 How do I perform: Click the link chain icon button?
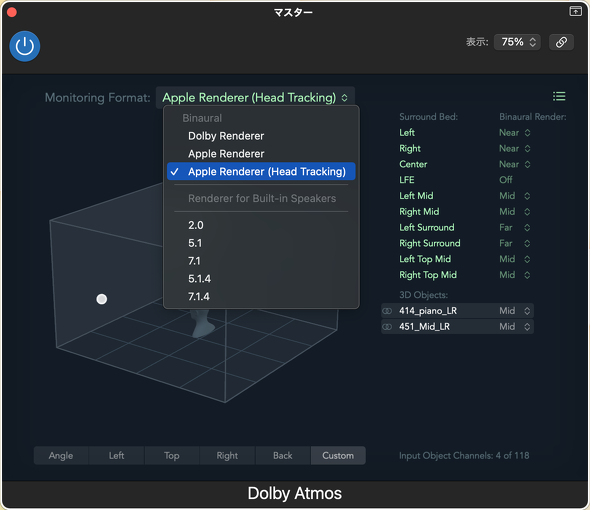tap(561, 42)
